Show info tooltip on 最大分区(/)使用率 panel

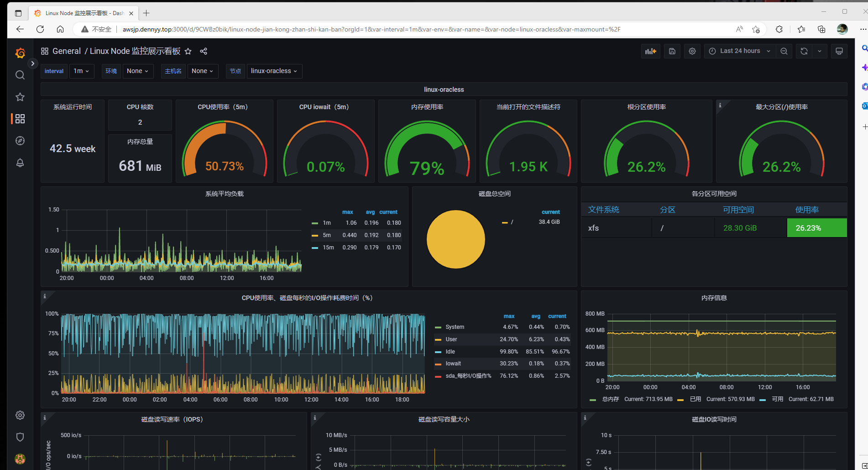(720, 105)
